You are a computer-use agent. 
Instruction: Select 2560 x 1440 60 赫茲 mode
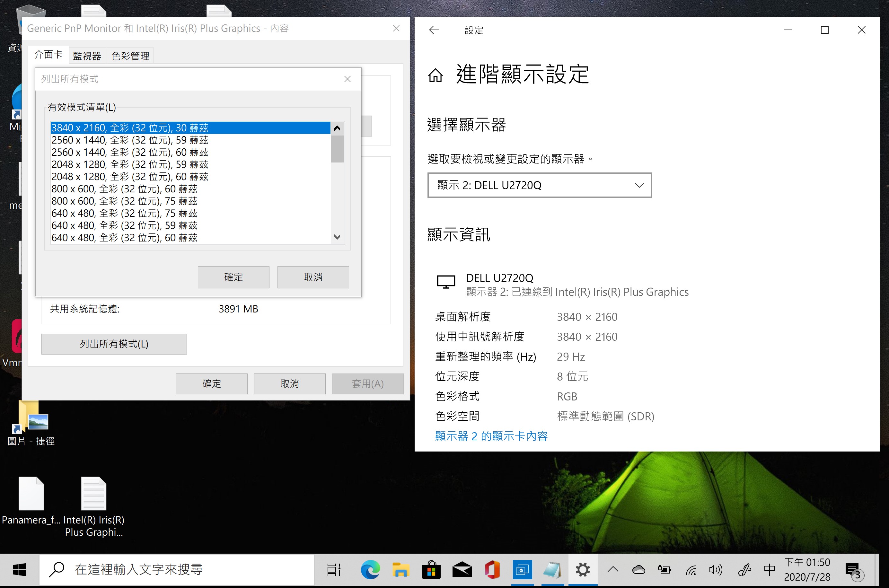(x=130, y=152)
